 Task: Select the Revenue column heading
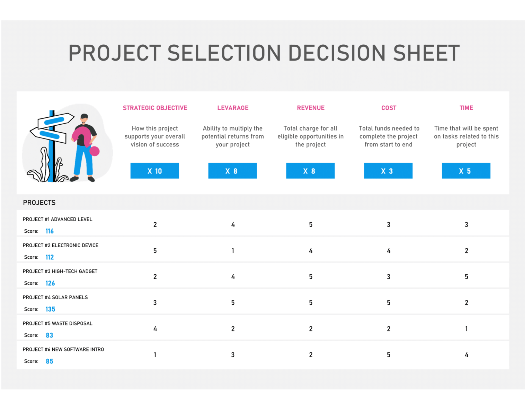point(311,108)
